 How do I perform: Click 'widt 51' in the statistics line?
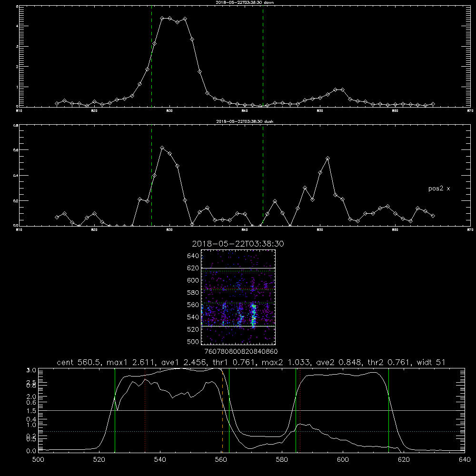(x=431, y=362)
